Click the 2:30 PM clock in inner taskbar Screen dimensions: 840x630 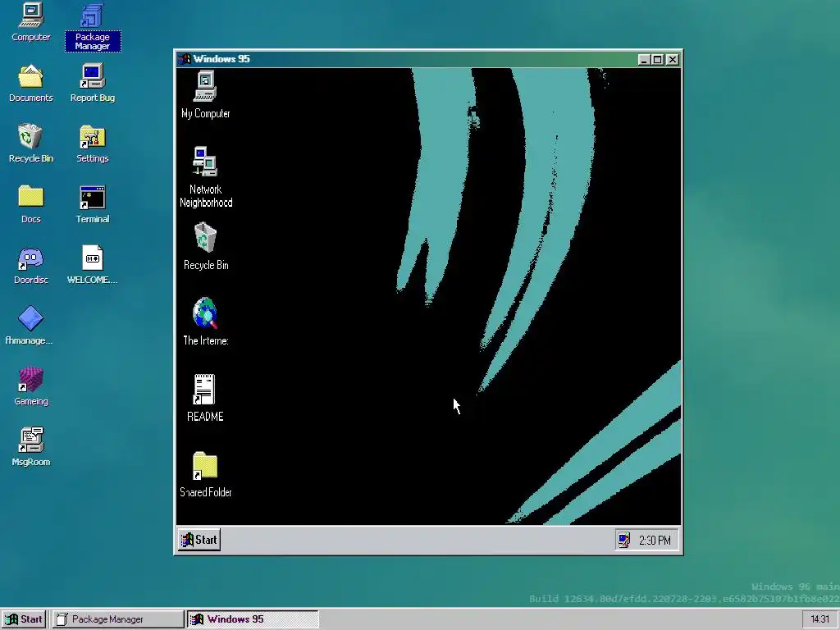(655, 540)
